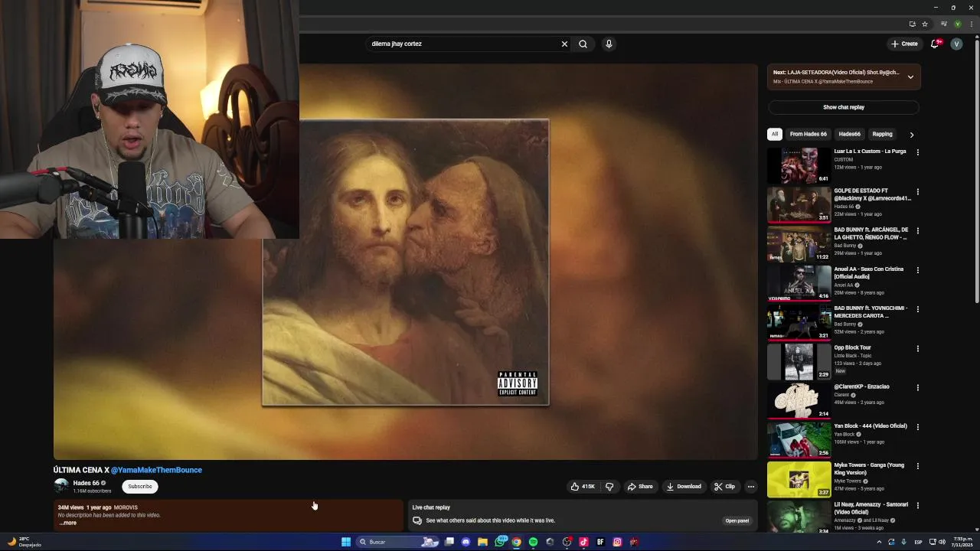Open Myke Towers Ganga video thumbnail
Screen dimensions: 980x551
(x=799, y=479)
